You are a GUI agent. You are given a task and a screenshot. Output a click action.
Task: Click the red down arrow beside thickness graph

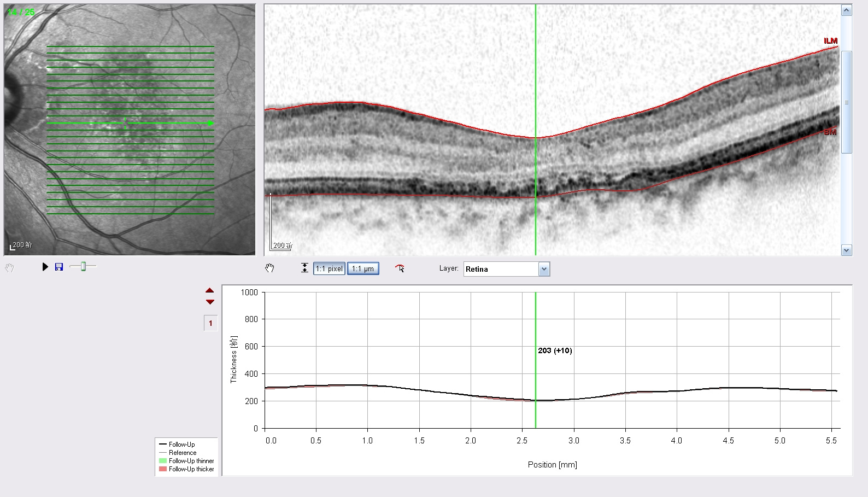point(210,302)
